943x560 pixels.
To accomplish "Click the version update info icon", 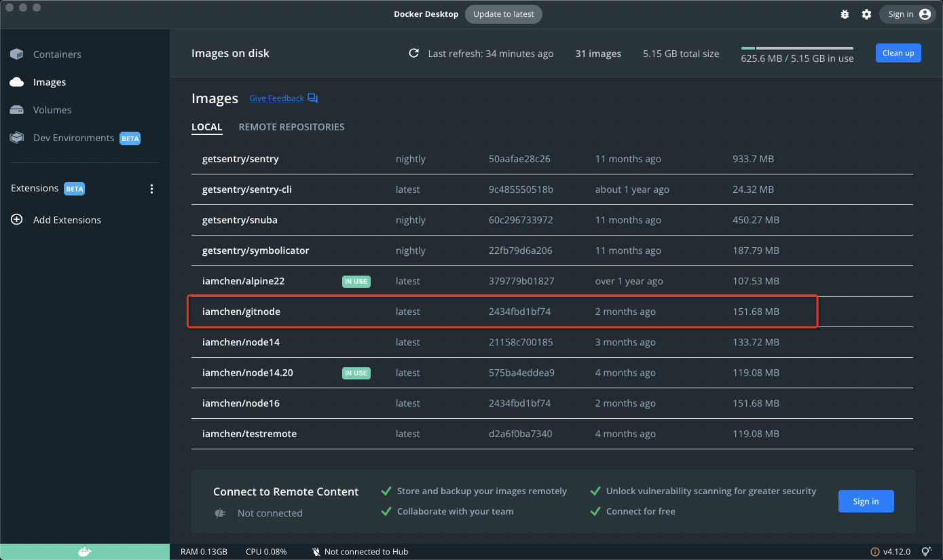I will 874,552.
